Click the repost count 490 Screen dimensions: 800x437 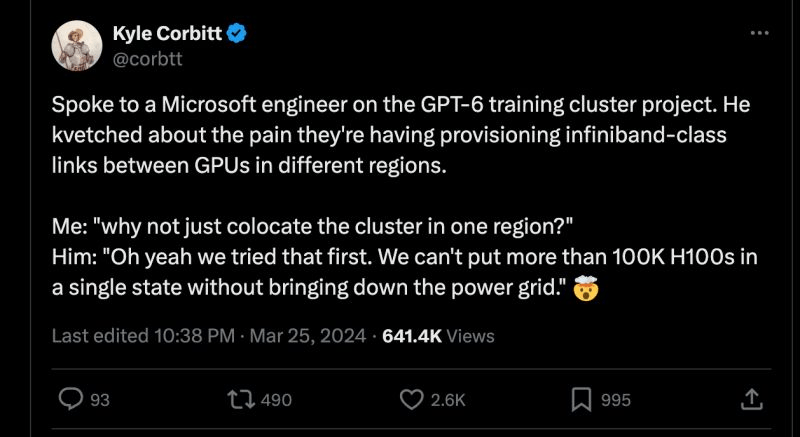(x=275, y=400)
